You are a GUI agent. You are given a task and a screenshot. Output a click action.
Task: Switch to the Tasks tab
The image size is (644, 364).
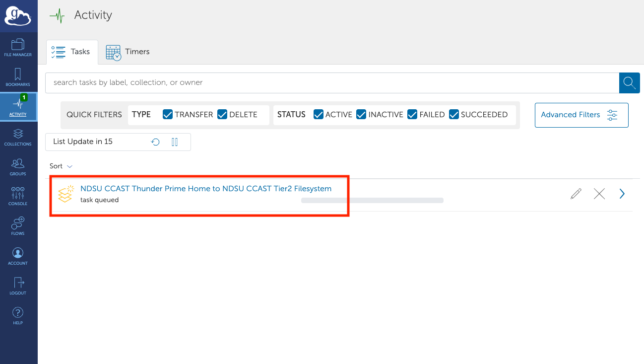(72, 52)
